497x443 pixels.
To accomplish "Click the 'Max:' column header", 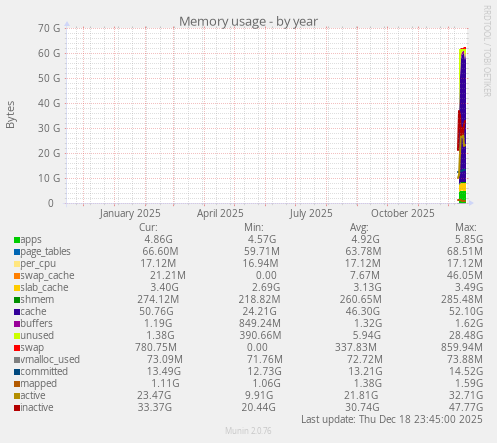I will 466,227.
